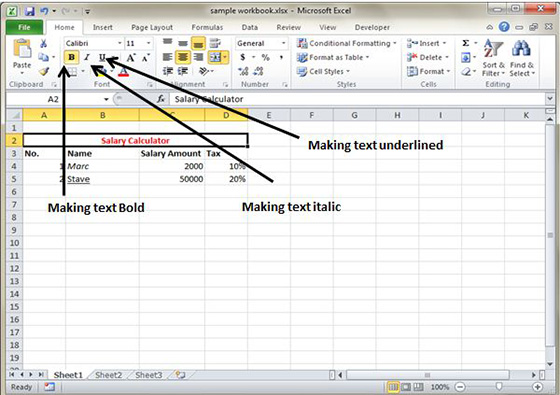
Task: Open Insert cells dropdown
Action: tap(427, 43)
